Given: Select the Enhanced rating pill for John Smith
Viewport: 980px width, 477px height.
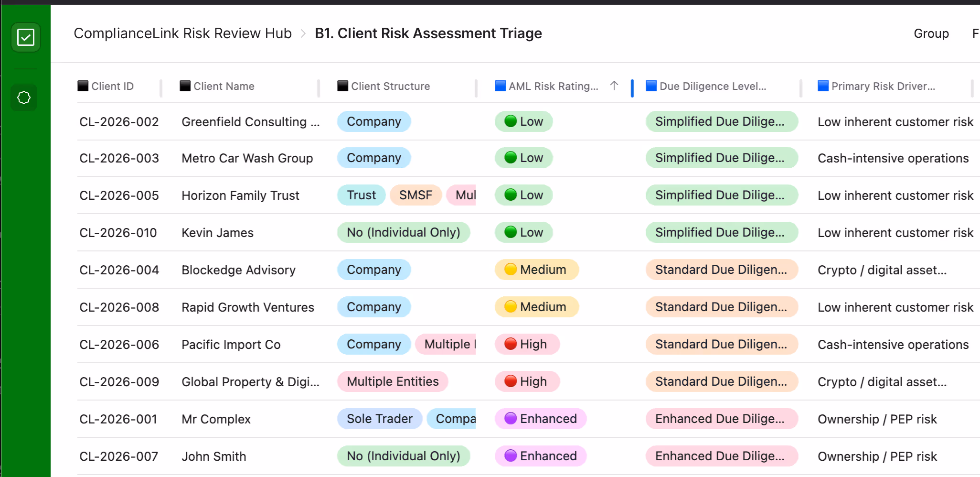Looking at the screenshot, I should pos(540,456).
